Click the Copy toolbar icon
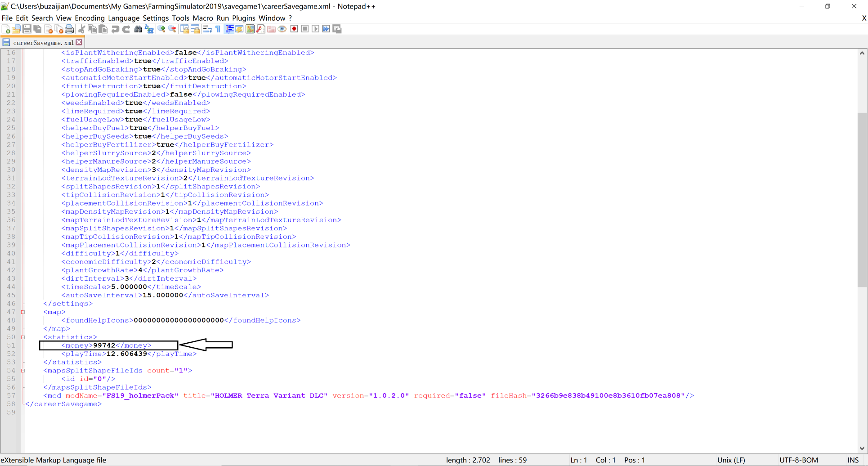Image resolution: width=868 pixels, height=466 pixels. pyautogui.click(x=93, y=29)
